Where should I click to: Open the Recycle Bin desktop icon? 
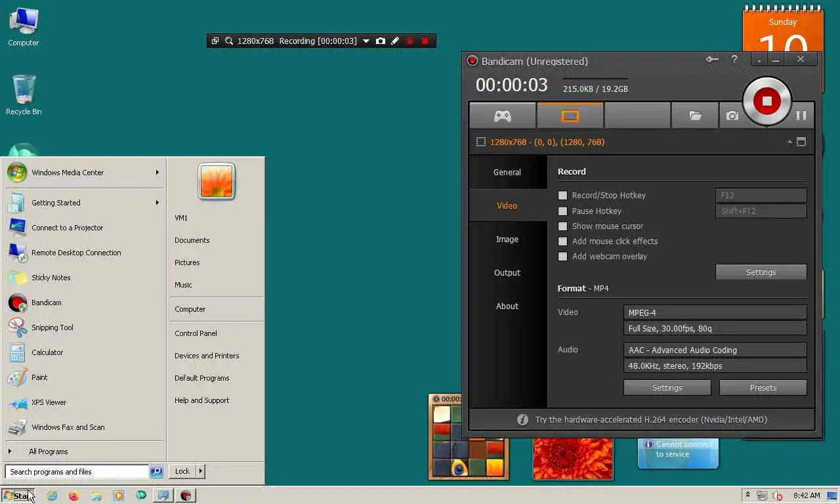[x=24, y=95]
